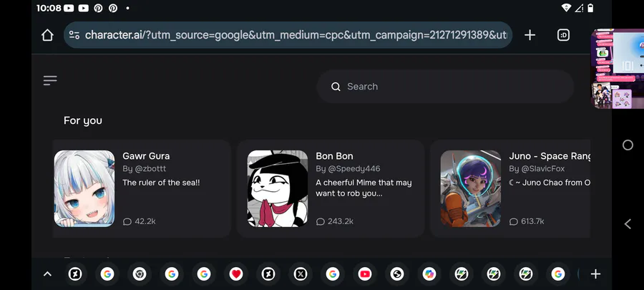Click the 42.2k chat count
The height and width of the screenshot is (290, 644).
[x=145, y=221]
